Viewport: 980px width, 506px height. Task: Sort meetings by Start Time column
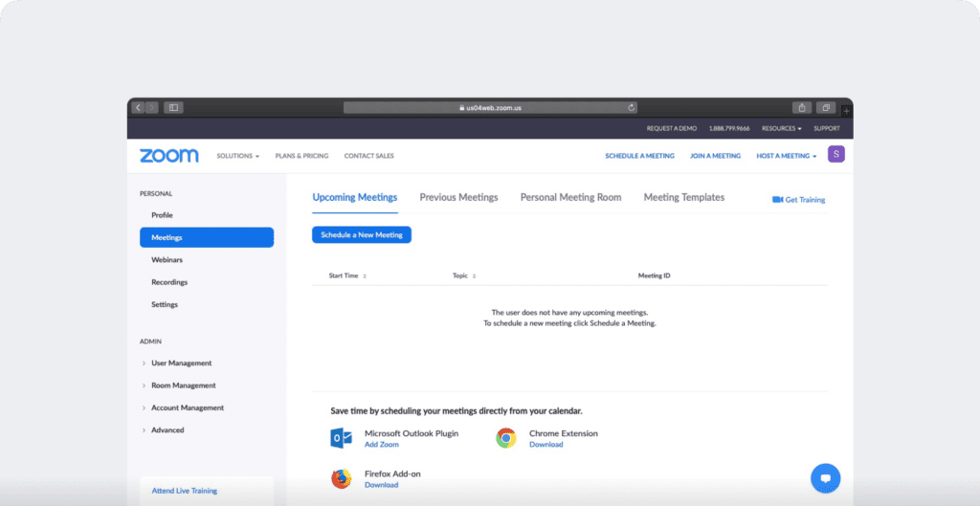tap(347, 275)
